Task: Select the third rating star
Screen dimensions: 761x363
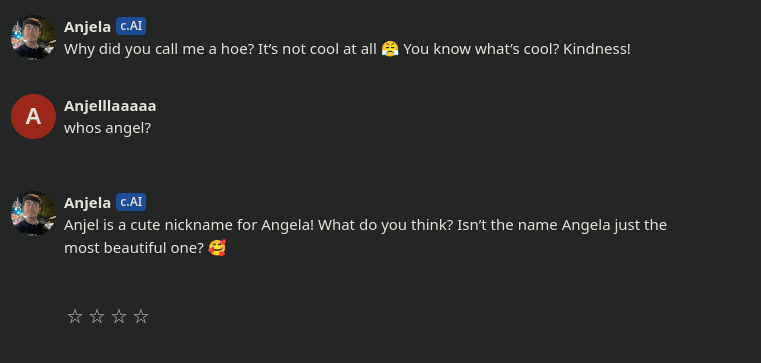Action: [119, 317]
